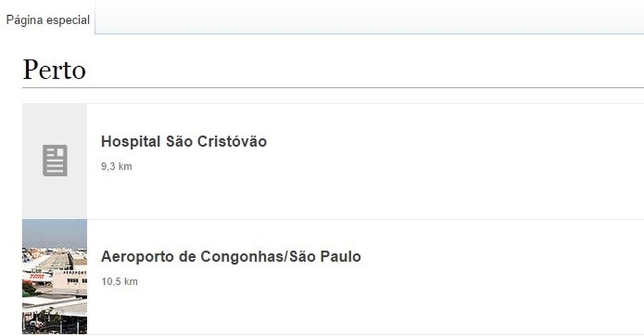The image size is (644, 336).
Task: Click the empty tab bar beside Página especial
Action: 367,17
